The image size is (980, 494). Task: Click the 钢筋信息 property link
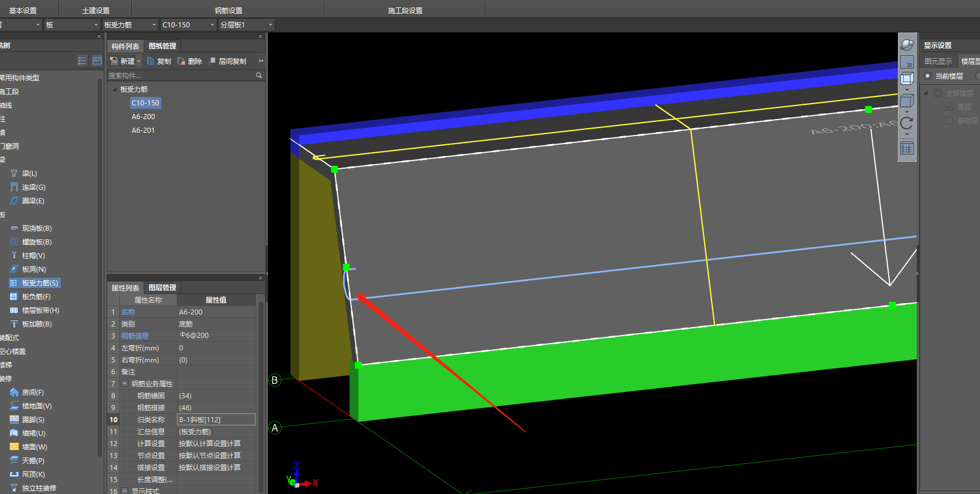pyautogui.click(x=135, y=336)
